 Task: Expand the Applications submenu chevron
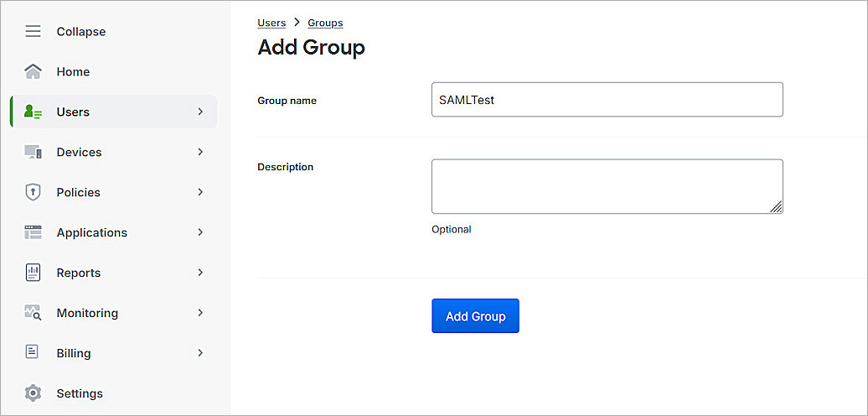[x=200, y=232]
